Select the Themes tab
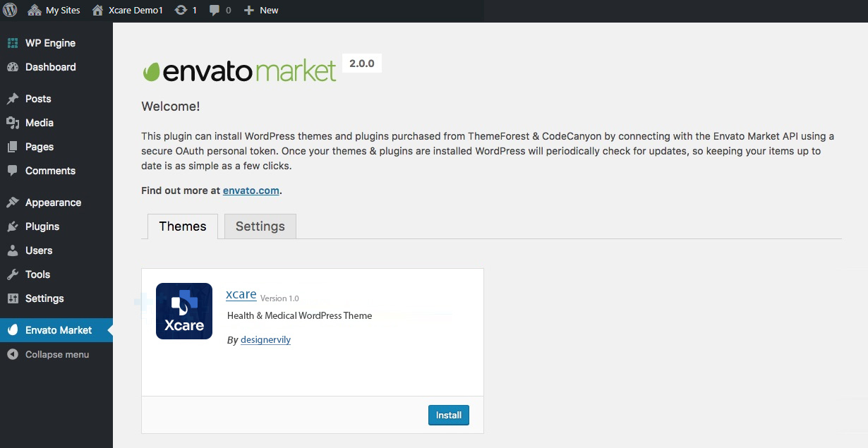The height and width of the screenshot is (448, 868). (x=183, y=226)
